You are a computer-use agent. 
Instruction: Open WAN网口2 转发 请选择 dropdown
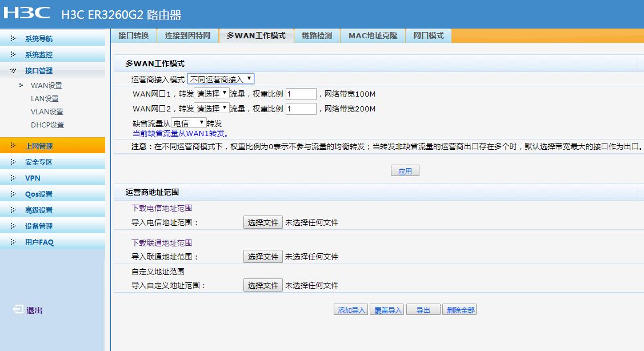(211, 109)
